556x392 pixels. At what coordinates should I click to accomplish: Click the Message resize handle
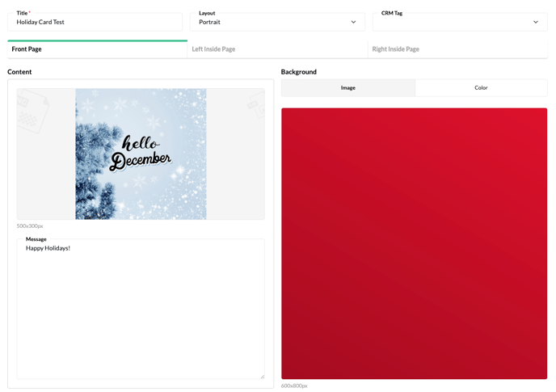(262, 377)
